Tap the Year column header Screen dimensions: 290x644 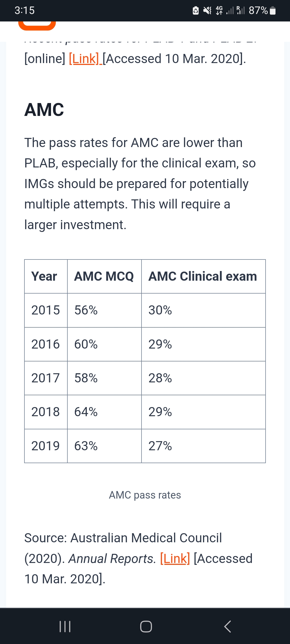click(x=44, y=276)
